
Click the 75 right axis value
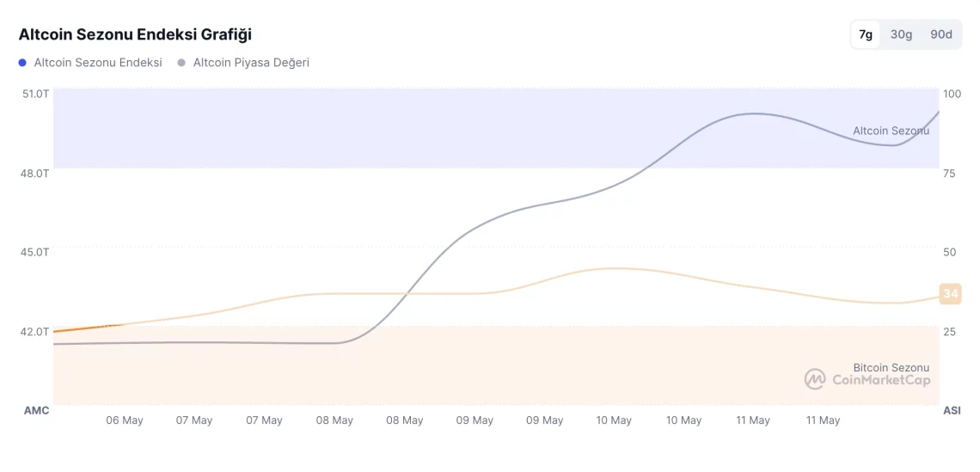pos(949,173)
